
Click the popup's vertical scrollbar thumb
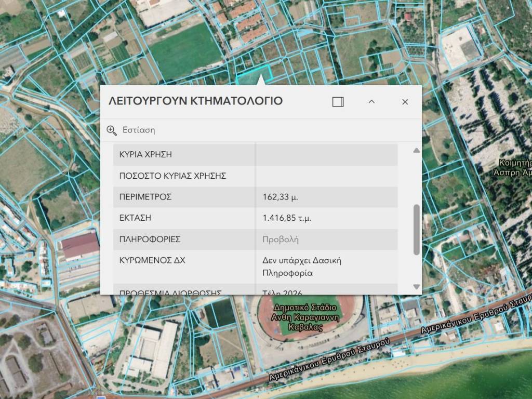[416, 229]
